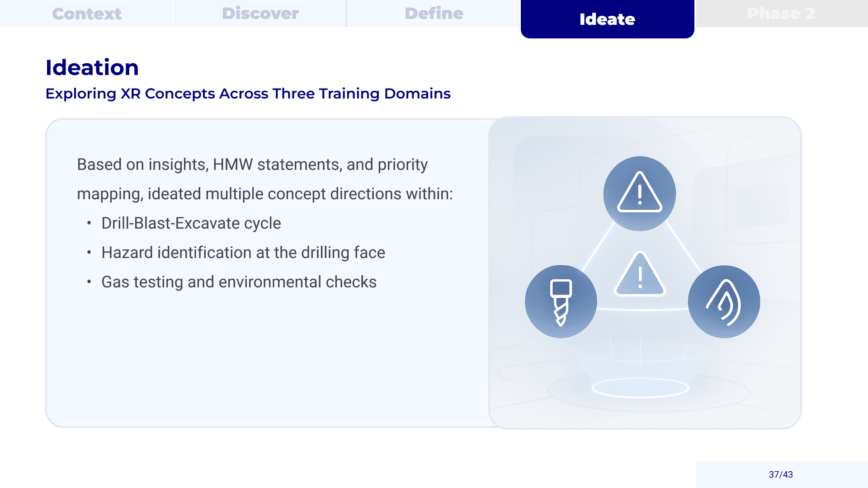Click the drill bit circle icon
Image resolution: width=868 pixels, height=488 pixels.
click(x=561, y=301)
